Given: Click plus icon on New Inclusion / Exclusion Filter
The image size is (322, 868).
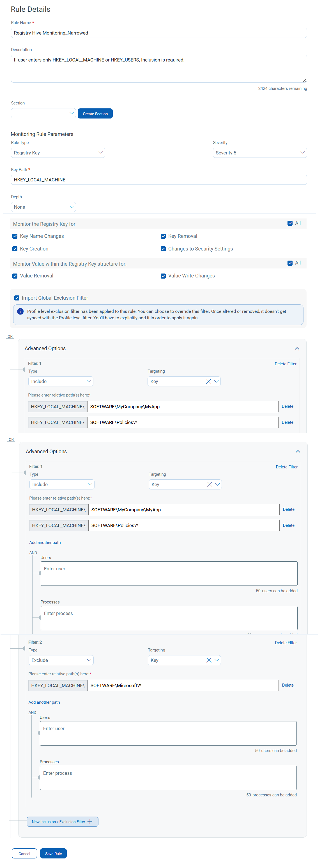Looking at the screenshot, I should pyautogui.click(x=90, y=821).
